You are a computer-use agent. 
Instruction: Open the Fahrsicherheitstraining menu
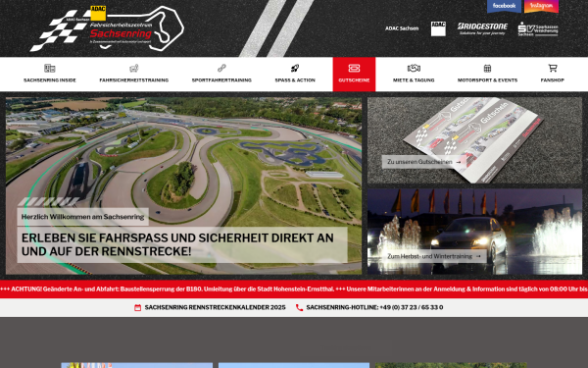134,80
